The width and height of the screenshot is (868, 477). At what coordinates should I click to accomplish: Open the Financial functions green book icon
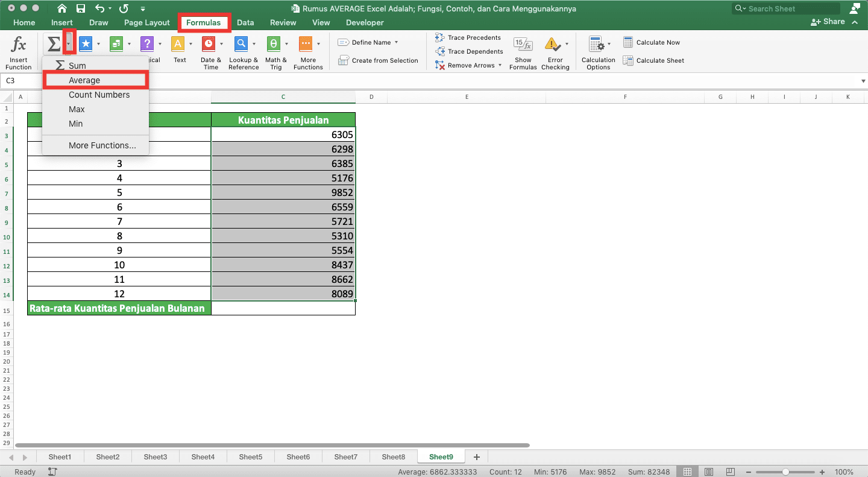click(x=117, y=43)
